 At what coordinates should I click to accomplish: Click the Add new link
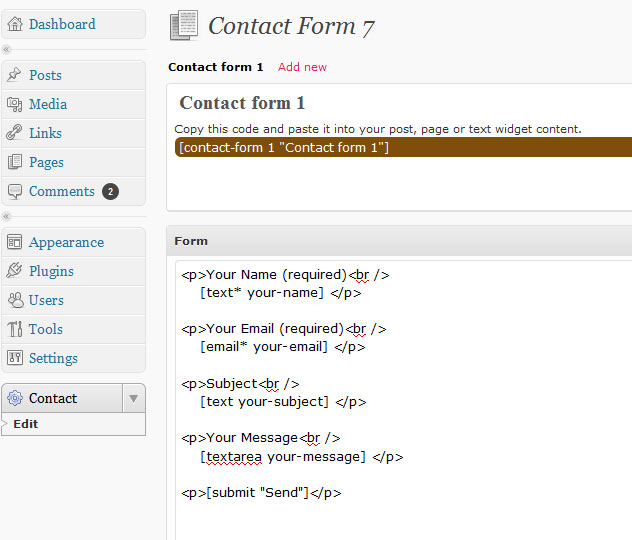pos(302,67)
